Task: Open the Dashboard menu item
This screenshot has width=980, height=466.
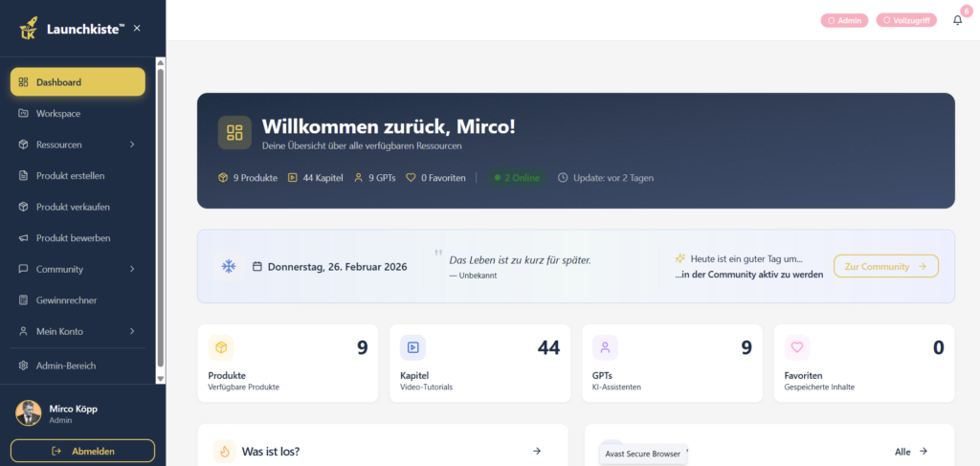Action: click(x=78, y=82)
